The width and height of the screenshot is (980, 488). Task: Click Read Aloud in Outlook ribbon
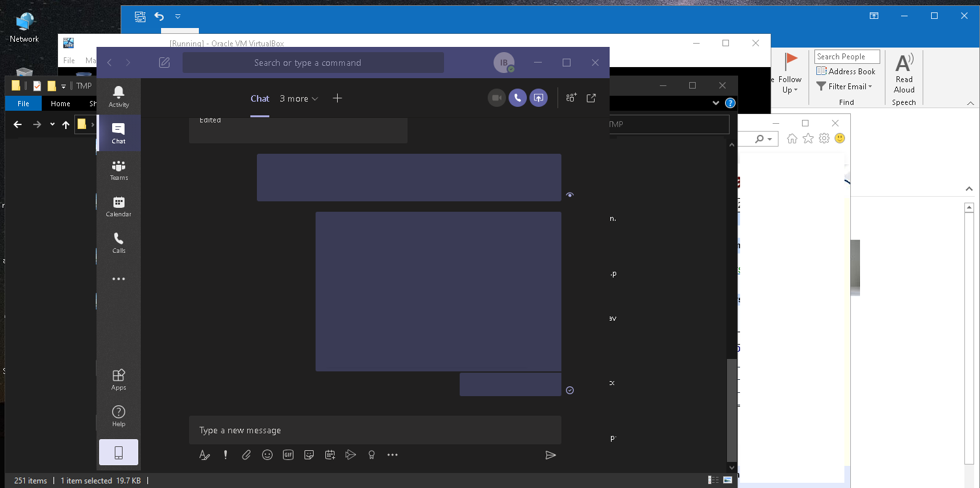tap(904, 73)
